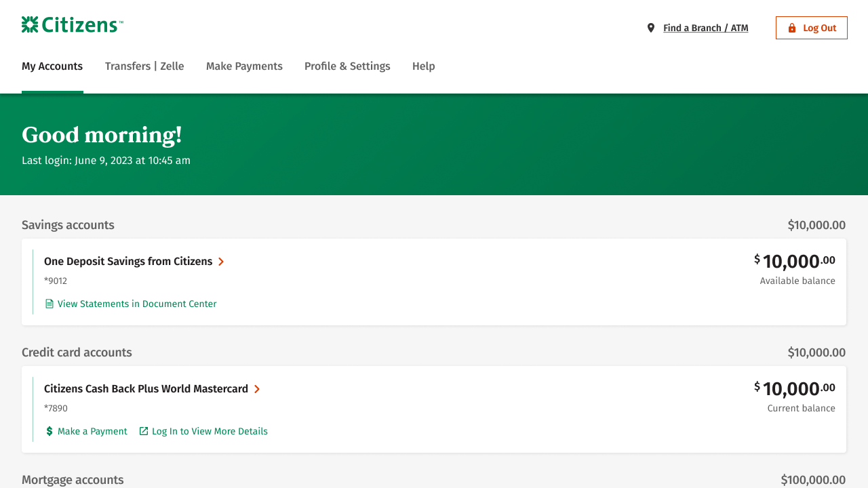The image size is (868, 488).
Task: Expand One Deposit Savings chevron arrow
Action: (x=221, y=262)
